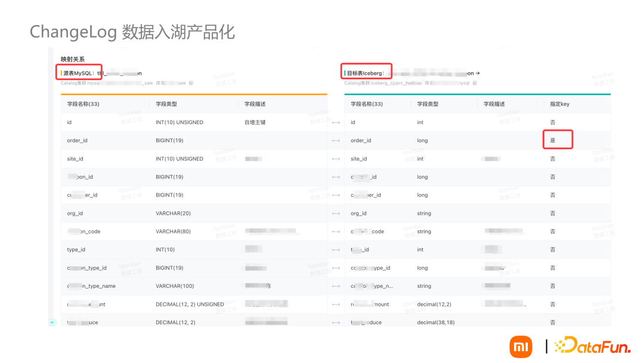644x363 pixels.
Task: Select int type in target id row
Action: 420,122
